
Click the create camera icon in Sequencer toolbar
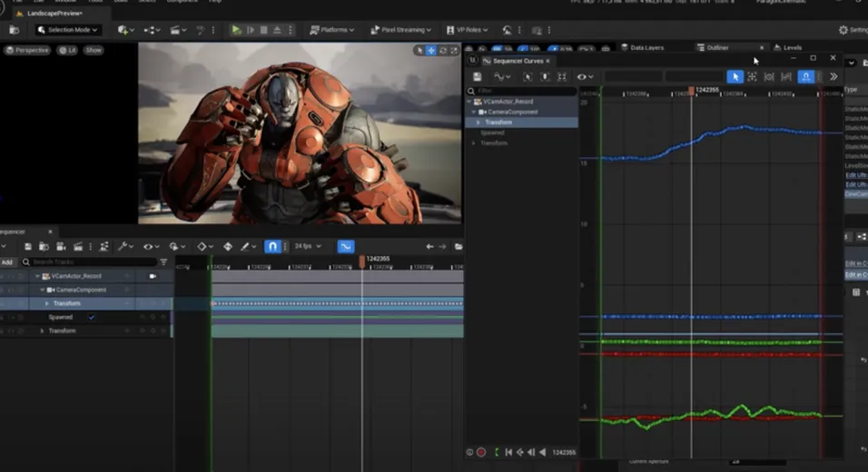(x=61, y=247)
